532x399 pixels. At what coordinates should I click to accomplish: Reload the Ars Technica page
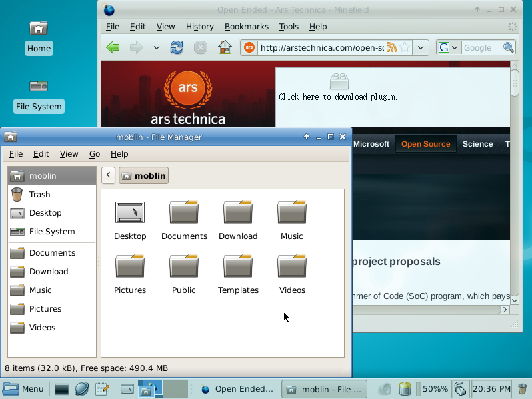177,47
